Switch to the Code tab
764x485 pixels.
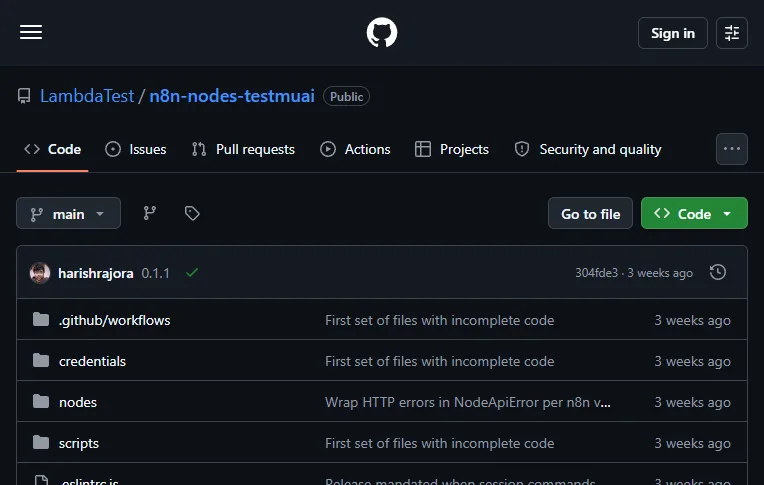pos(53,149)
